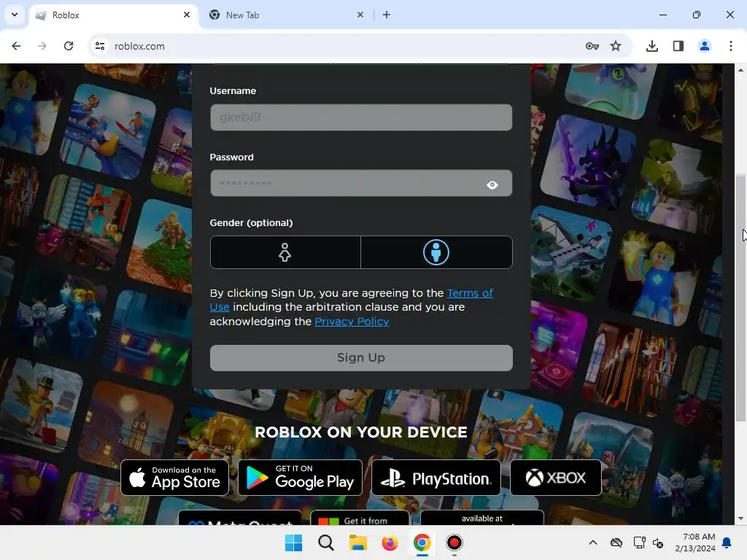Open Chrome downloads
The width and height of the screenshot is (747, 560).
click(x=652, y=46)
